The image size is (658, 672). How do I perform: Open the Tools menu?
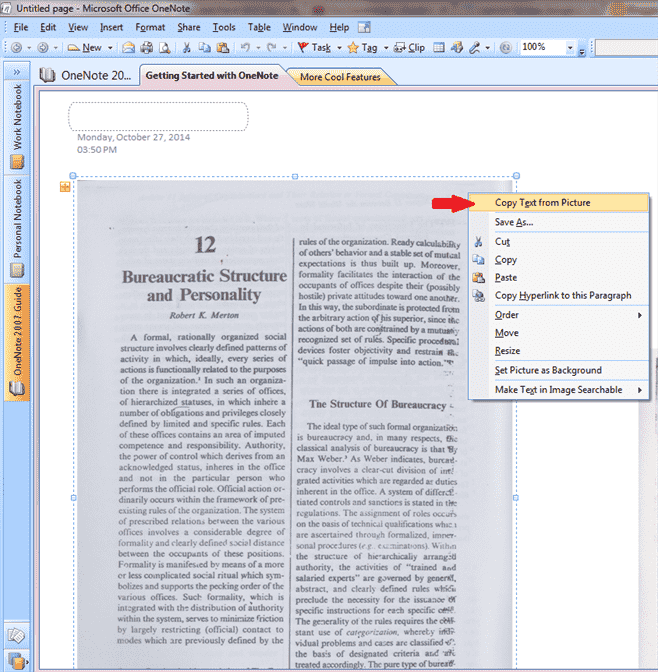(224, 27)
